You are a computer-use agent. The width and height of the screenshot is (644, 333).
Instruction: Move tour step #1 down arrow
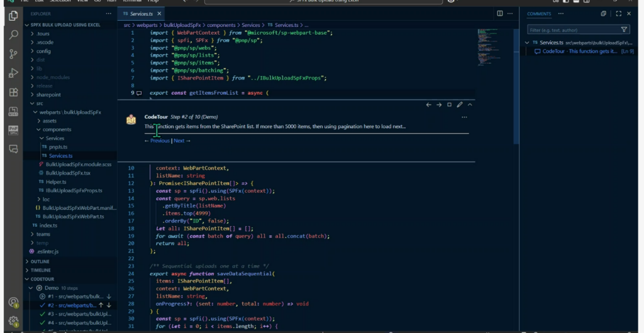109,296
